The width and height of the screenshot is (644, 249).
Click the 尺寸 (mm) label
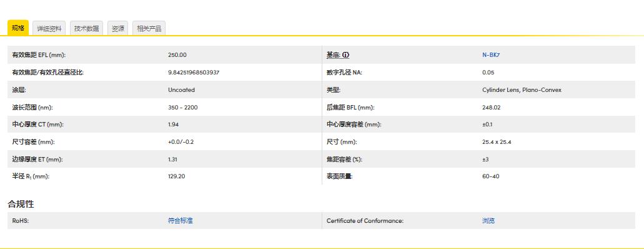point(342,142)
